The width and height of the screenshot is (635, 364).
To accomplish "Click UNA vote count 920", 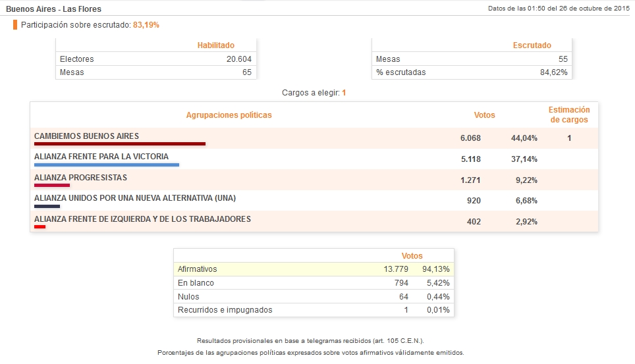I will click(x=474, y=201).
